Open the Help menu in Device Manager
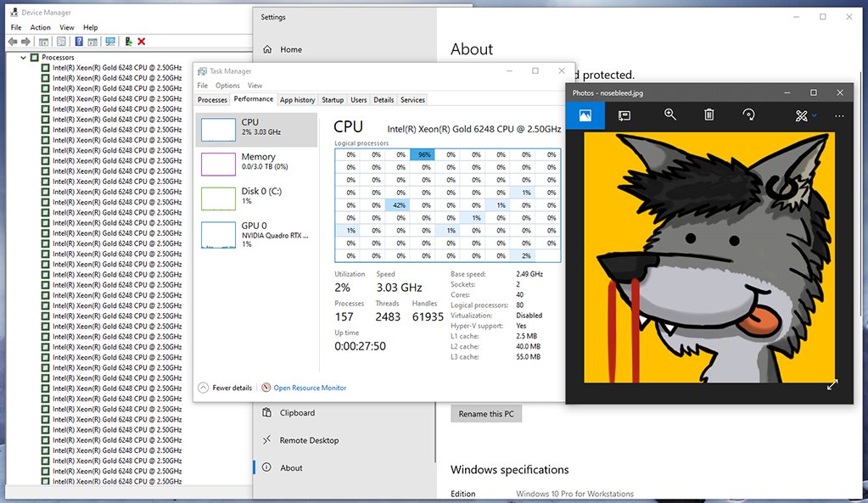The width and height of the screenshot is (868, 503). [x=90, y=27]
